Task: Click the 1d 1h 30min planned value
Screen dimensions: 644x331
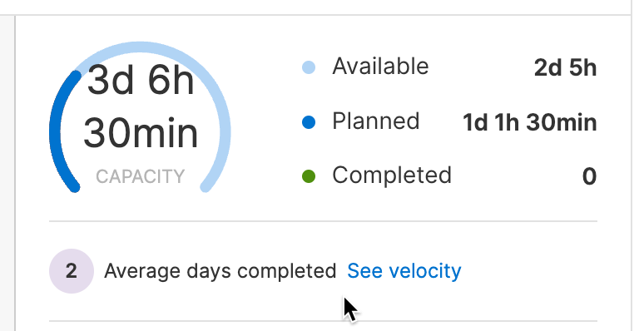Action: (x=530, y=122)
